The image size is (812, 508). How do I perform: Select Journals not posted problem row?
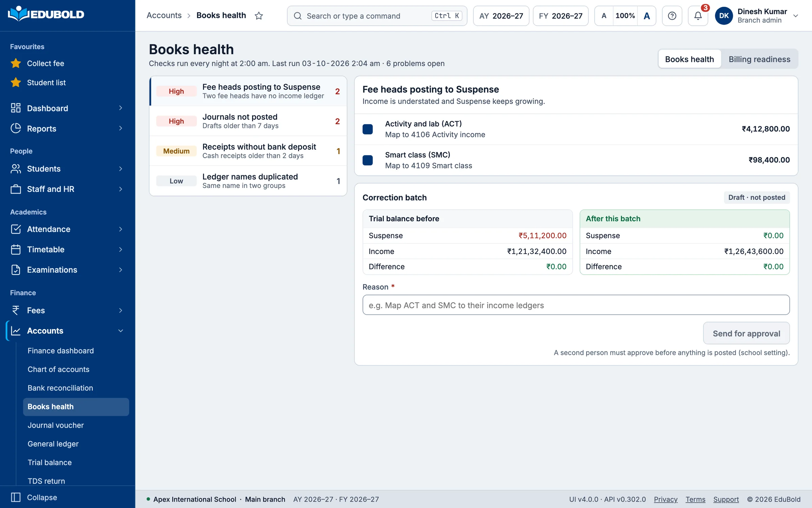[248, 121]
